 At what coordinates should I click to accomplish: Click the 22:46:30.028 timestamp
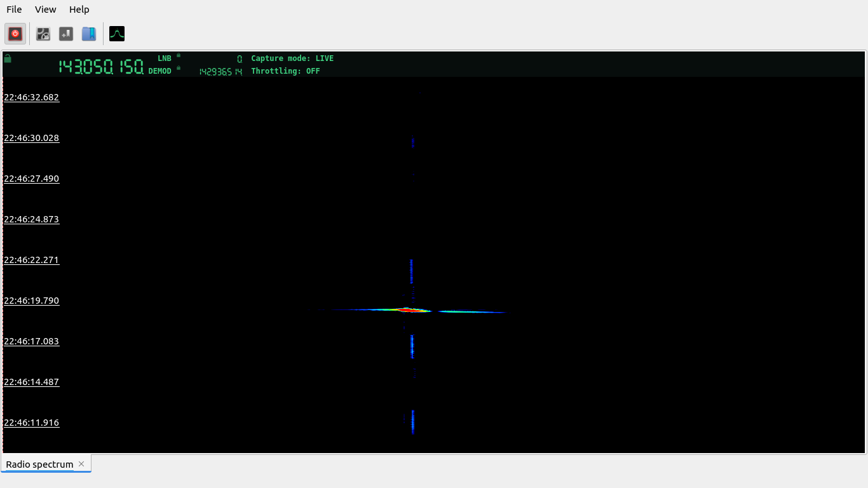coord(31,138)
